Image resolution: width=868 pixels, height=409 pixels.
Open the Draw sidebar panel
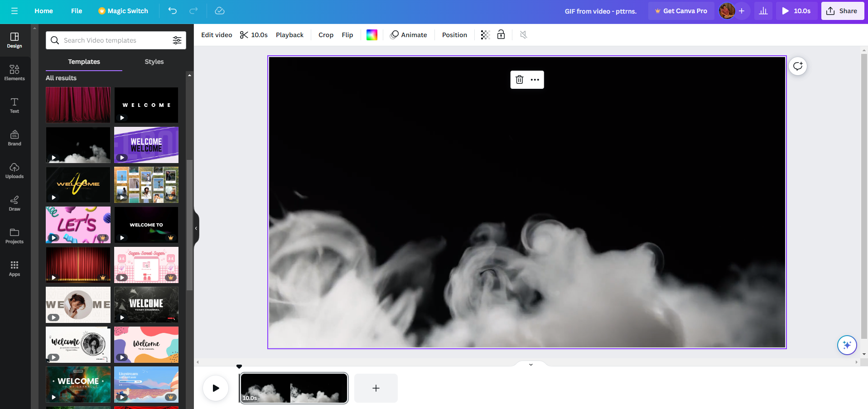[14, 203]
